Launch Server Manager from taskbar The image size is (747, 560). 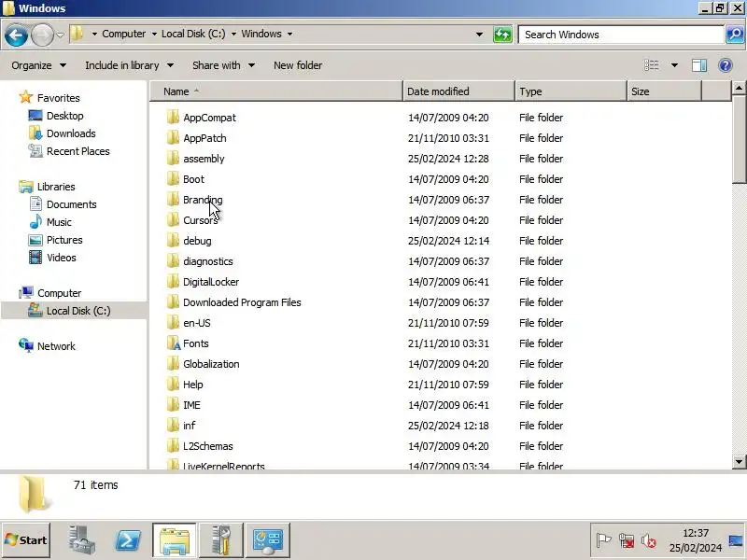pos(81,540)
